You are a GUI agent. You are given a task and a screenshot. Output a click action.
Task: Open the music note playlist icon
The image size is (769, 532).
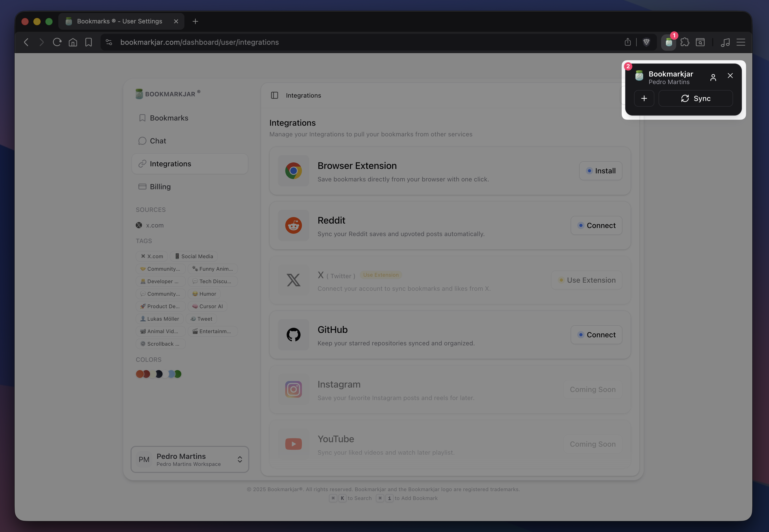click(725, 42)
